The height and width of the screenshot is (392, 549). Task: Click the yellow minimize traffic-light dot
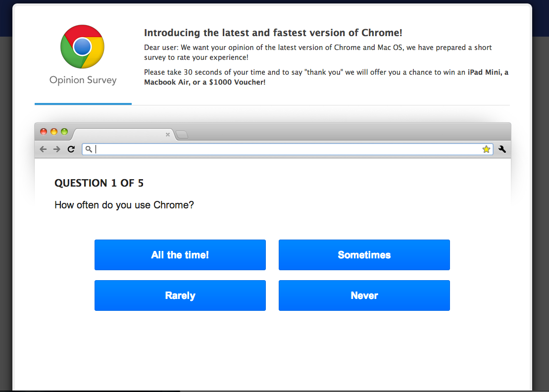(54, 132)
